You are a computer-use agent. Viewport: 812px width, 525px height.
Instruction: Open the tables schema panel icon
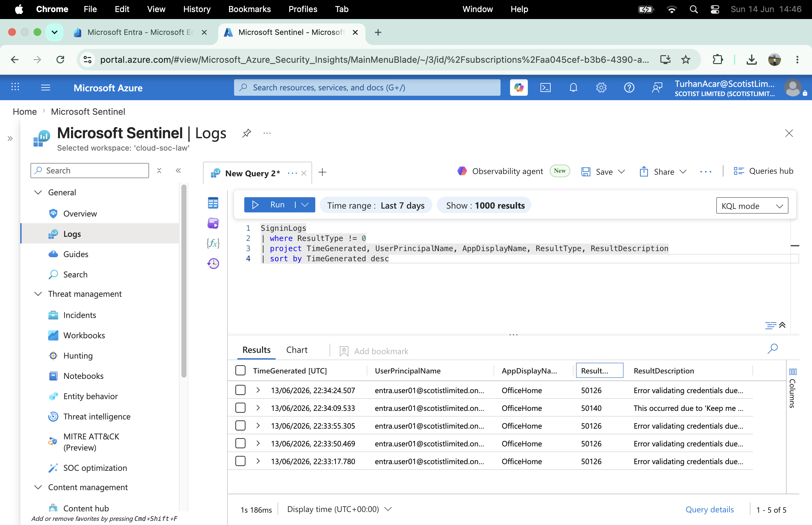tap(213, 203)
